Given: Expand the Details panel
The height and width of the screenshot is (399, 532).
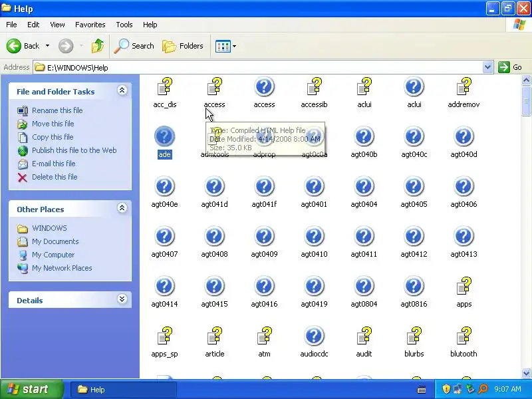Looking at the screenshot, I should click(x=122, y=299).
